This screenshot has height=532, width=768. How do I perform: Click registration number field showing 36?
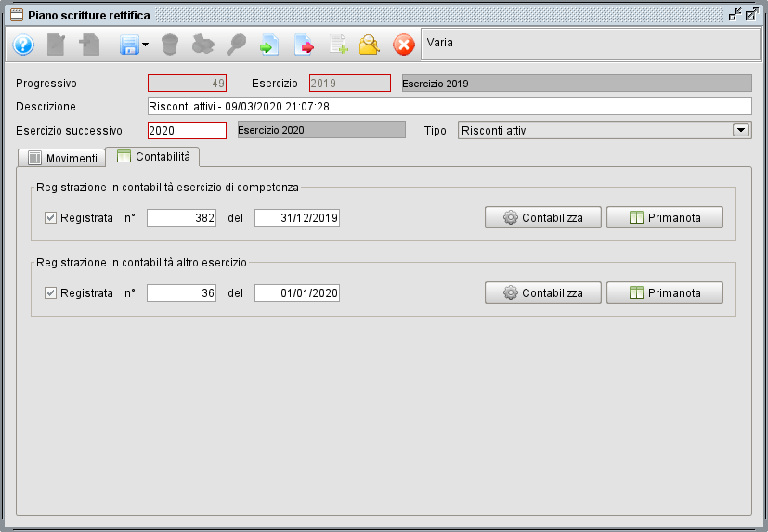coord(182,293)
